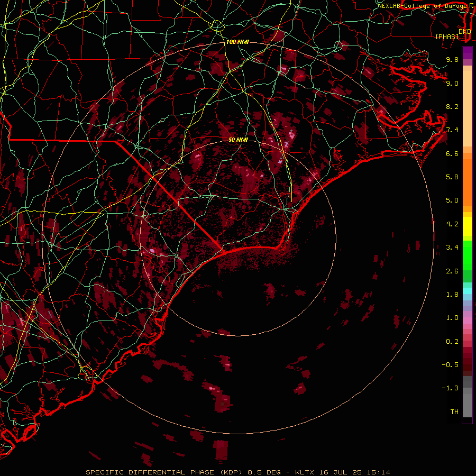This screenshot has height=476, width=476.
Task: Click the 5.8 value on color scale
Action: click(x=452, y=177)
